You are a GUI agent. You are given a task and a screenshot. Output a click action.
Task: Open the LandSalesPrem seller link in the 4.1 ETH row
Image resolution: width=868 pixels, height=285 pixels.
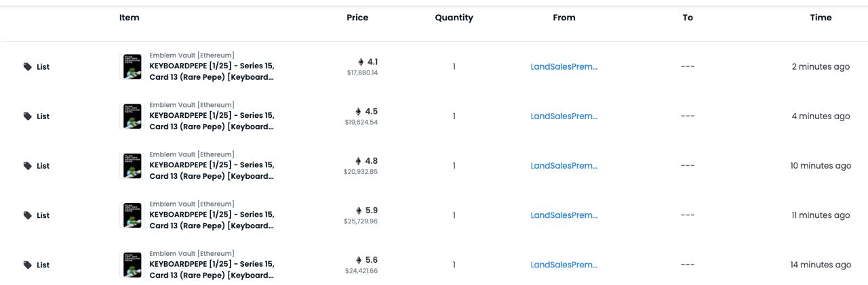click(x=564, y=66)
